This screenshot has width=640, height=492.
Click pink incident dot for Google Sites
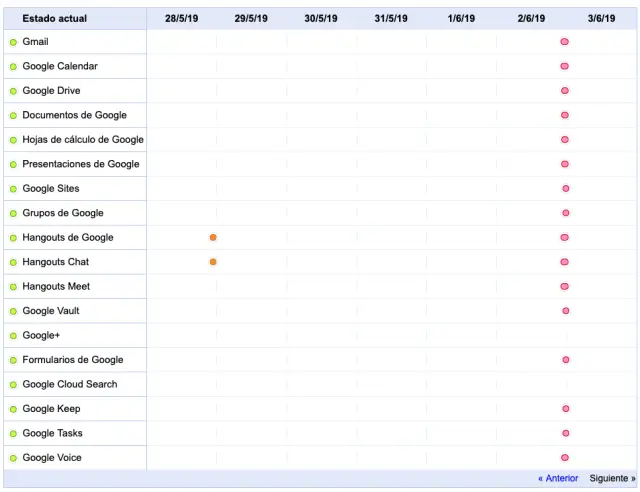565,188
